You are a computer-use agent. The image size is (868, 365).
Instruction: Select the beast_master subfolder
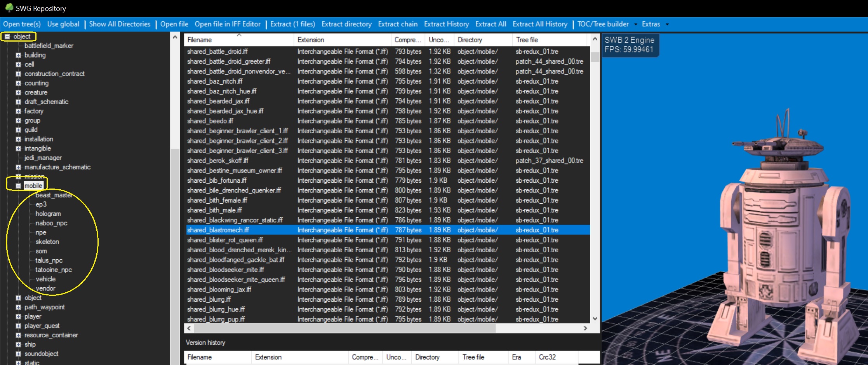coord(54,195)
